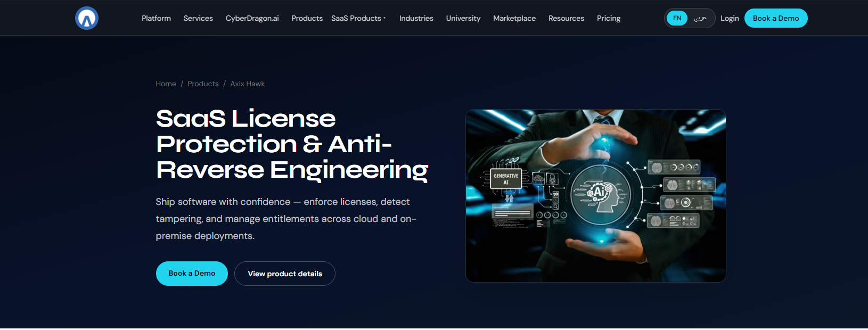The width and height of the screenshot is (868, 330).
Task: Click the site logo icon
Action: coord(87,18)
